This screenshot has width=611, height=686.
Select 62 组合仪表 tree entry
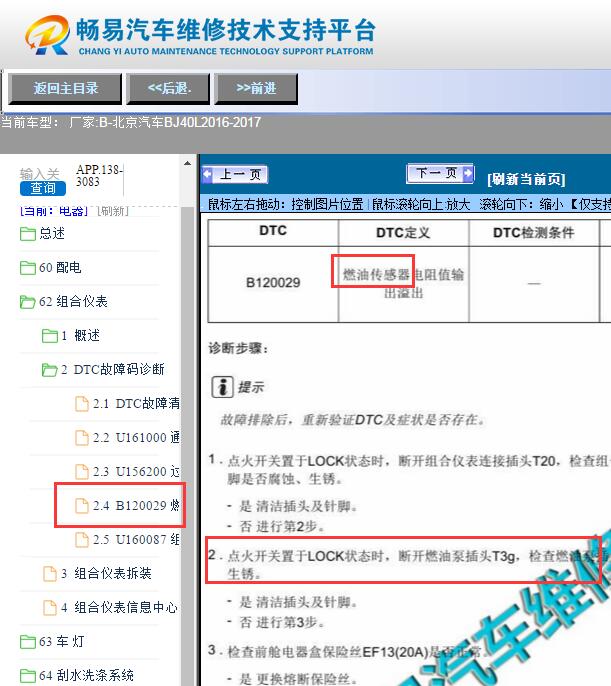click(x=73, y=301)
